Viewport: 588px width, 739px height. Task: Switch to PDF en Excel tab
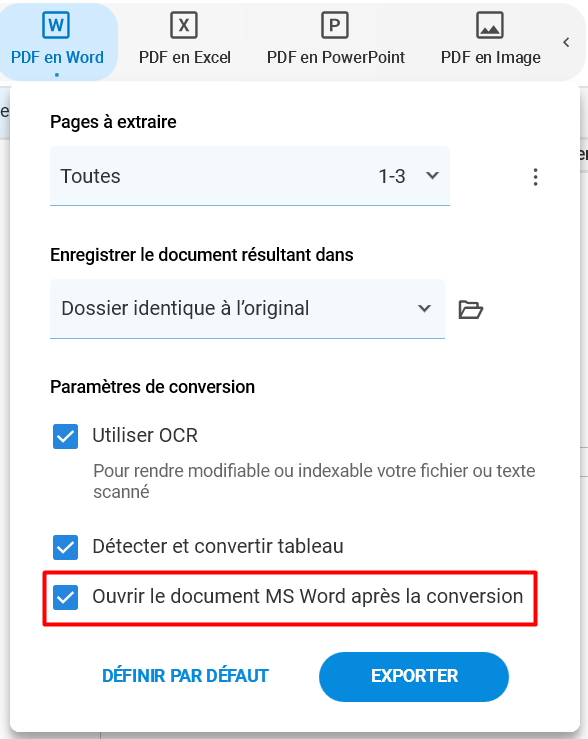point(185,57)
